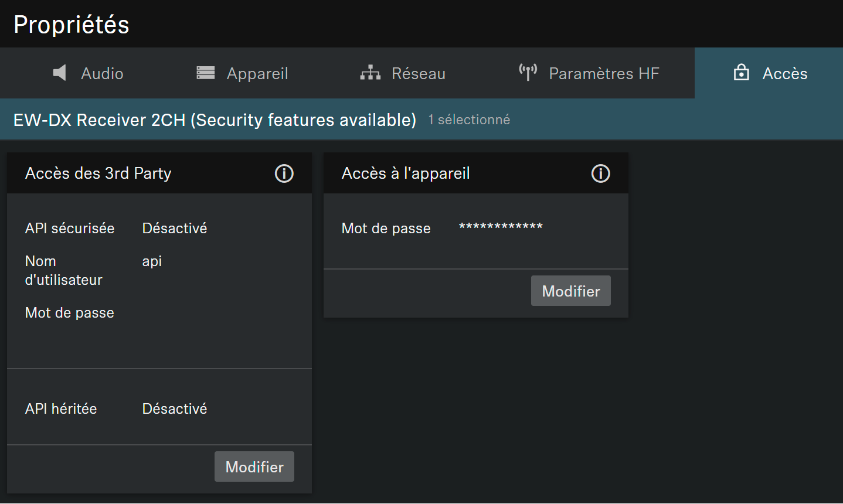Open the info icon for Accès à l'appareil
The height and width of the screenshot is (504, 843).
600,173
